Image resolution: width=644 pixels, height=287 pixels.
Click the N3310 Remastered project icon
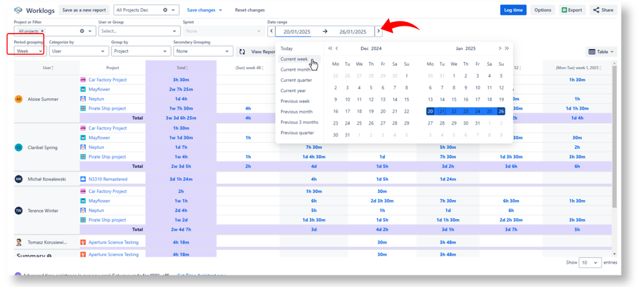click(83, 179)
